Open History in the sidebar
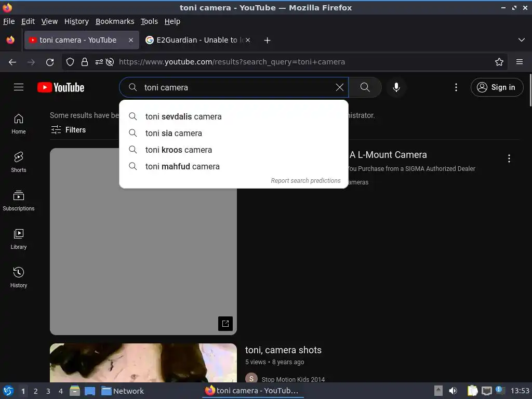 coord(19,277)
